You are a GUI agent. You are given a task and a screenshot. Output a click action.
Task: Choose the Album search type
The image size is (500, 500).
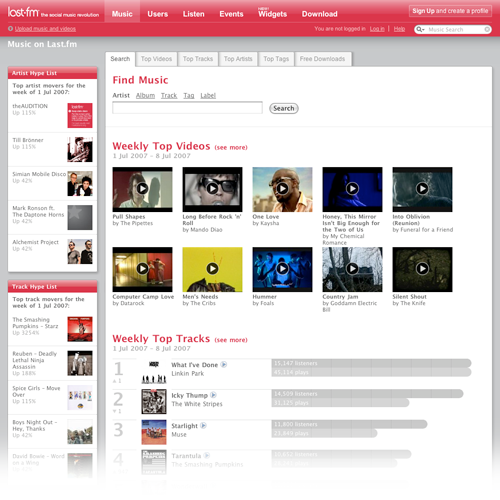[145, 96]
